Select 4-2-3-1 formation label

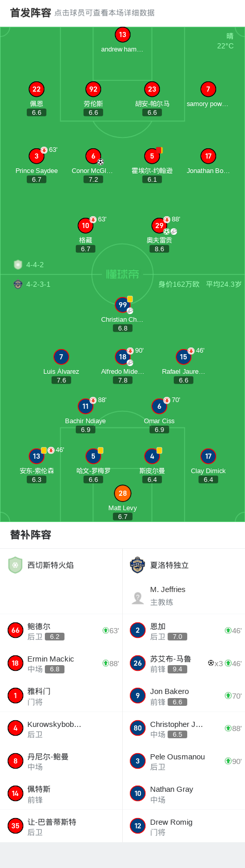[x=38, y=284]
